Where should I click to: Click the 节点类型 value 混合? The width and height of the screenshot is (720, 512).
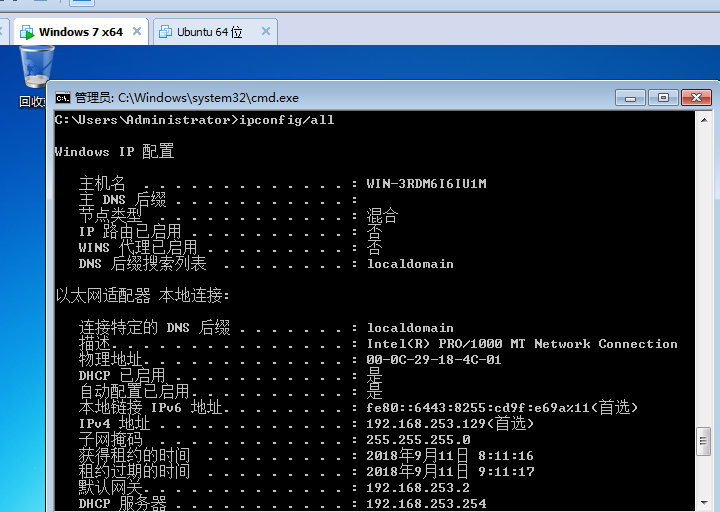pyautogui.click(x=382, y=215)
